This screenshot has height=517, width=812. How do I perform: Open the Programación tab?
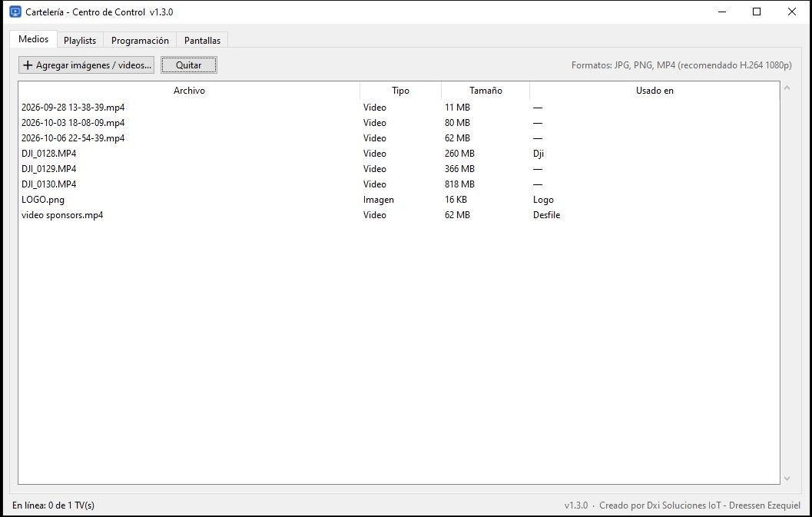tap(140, 40)
